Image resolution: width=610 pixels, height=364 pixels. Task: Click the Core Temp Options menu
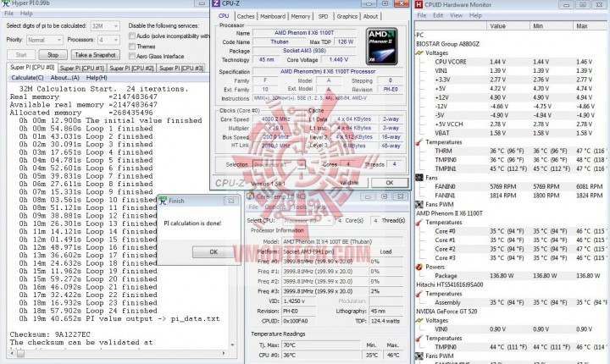pos(275,207)
